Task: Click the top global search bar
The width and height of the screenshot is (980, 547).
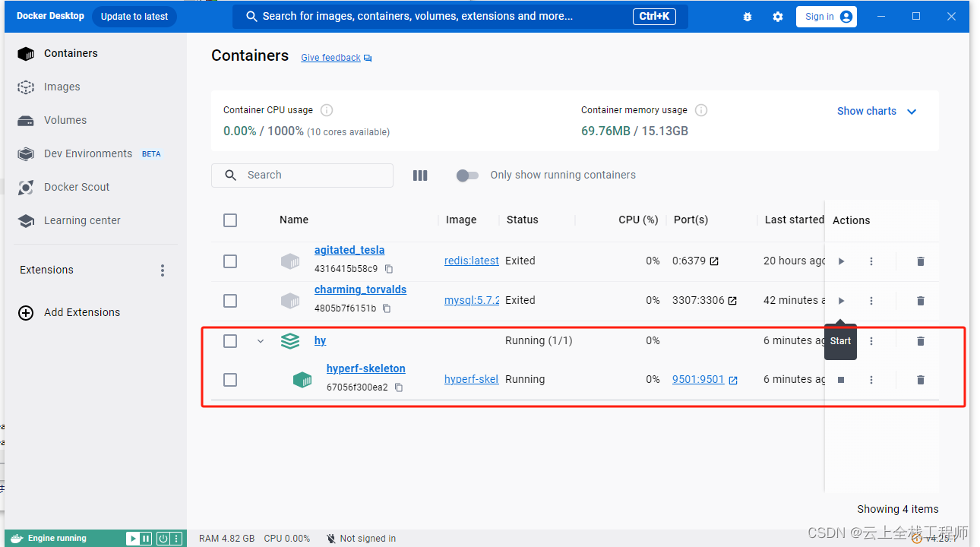Action: (x=460, y=17)
